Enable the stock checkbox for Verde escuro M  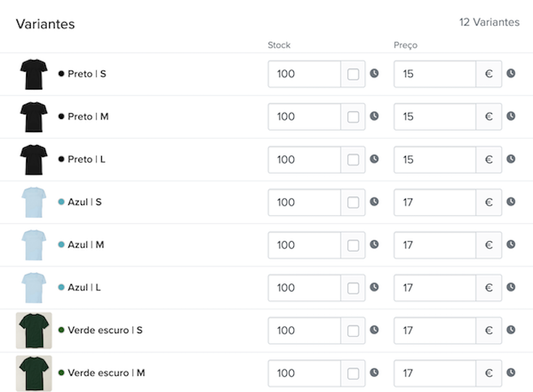(353, 373)
